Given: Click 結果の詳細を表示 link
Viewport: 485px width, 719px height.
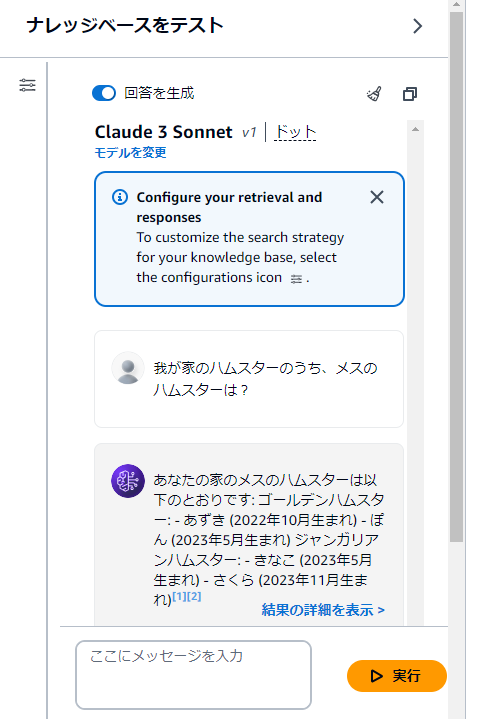Looking at the screenshot, I should pos(323,610).
